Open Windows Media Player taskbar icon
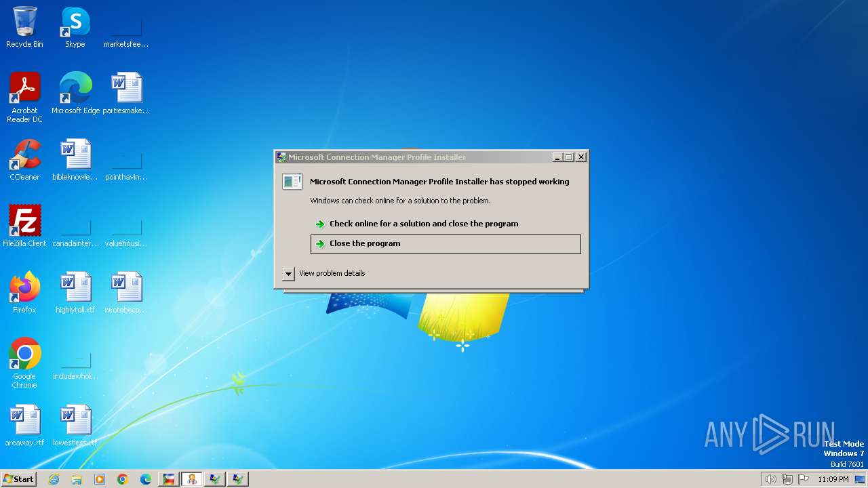 100,479
